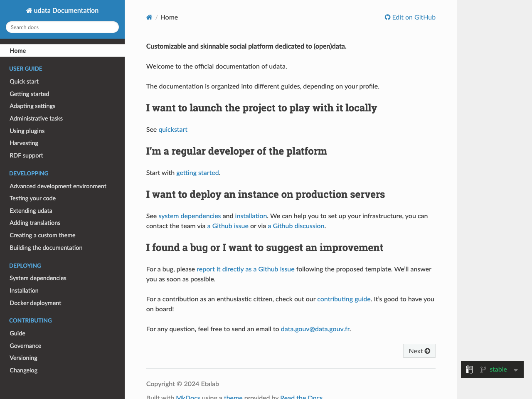Open Extending udata page
The width and height of the screenshot is (532, 399).
tap(62, 211)
